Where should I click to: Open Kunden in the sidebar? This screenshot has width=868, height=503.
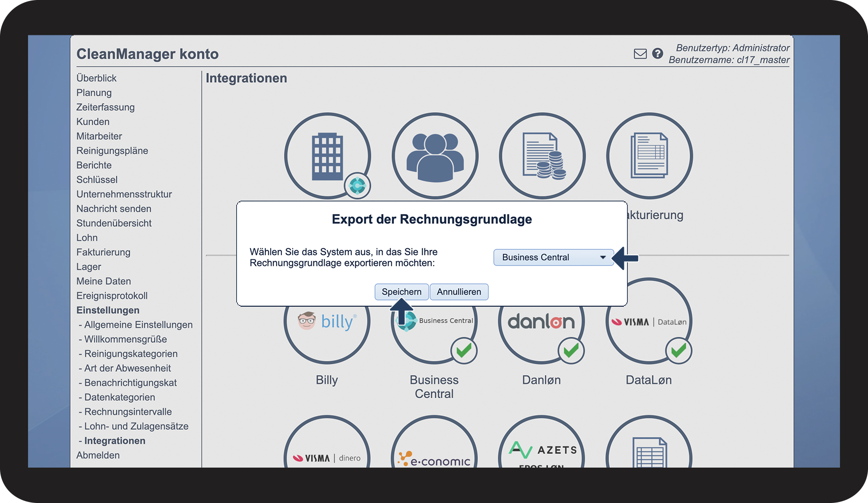click(93, 121)
